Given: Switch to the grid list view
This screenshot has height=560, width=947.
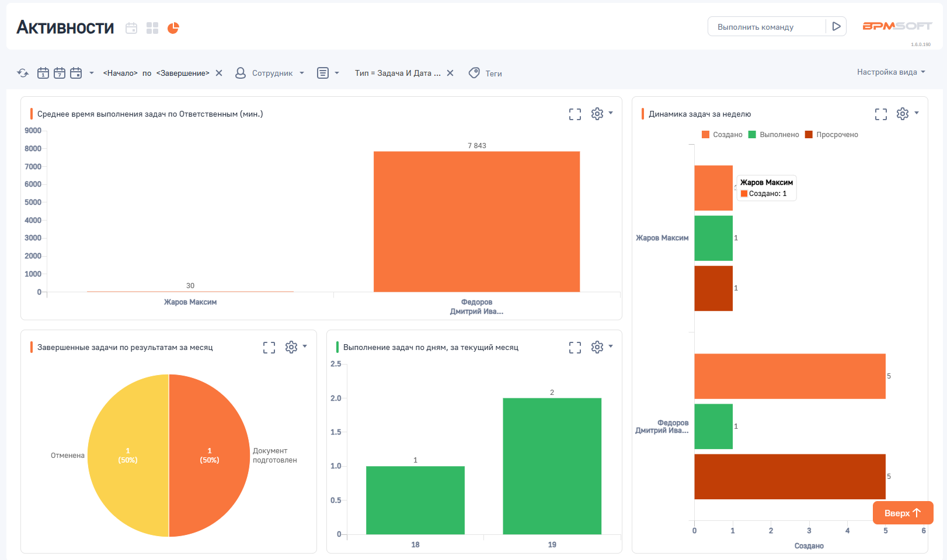Looking at the screenshot, I should click(152, 28).
